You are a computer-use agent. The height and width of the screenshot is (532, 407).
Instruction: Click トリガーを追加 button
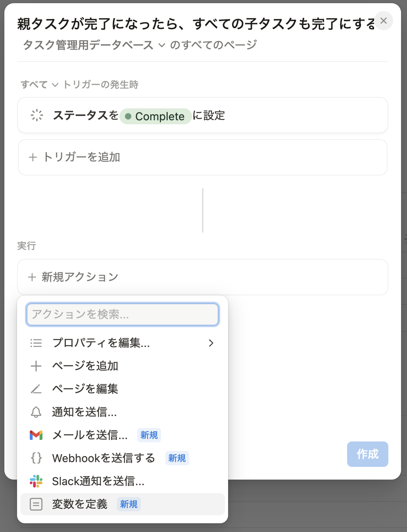point(203,157)
